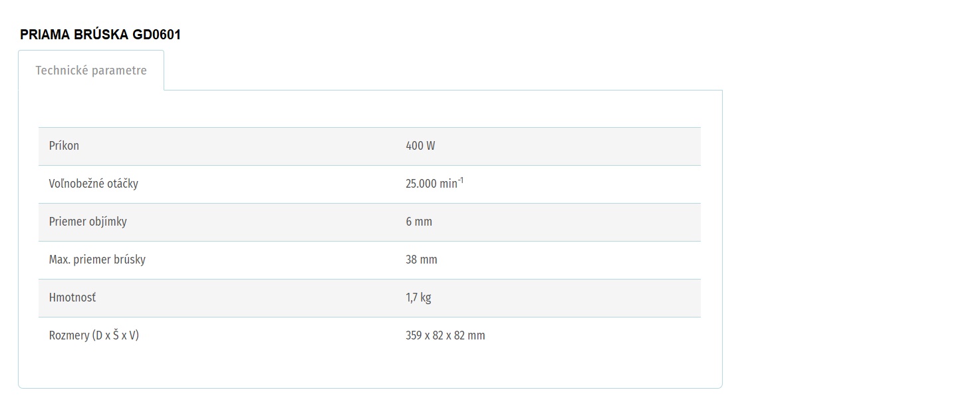Select the Voľnobežné otáčky label
The image size is (980, 414).
tap(94, 184)
